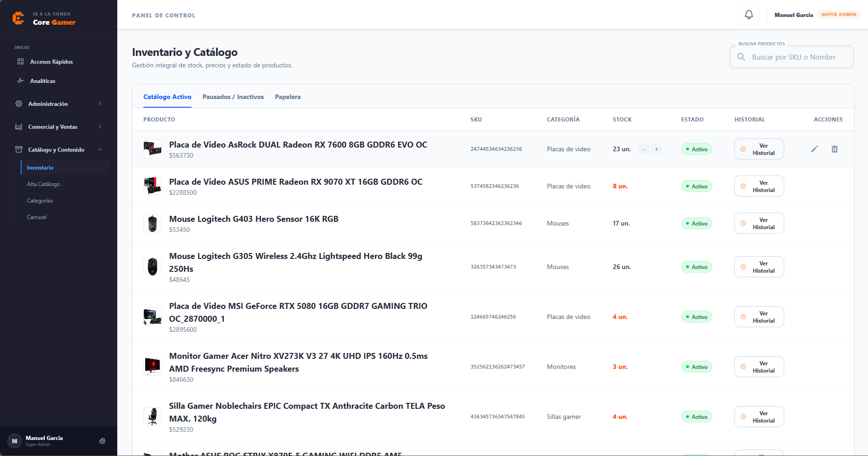The image size is (868, 456).
Task: Click thumbnail of AsRock DUAL Radeon RX 7600
Action: (x=153, y=149)
